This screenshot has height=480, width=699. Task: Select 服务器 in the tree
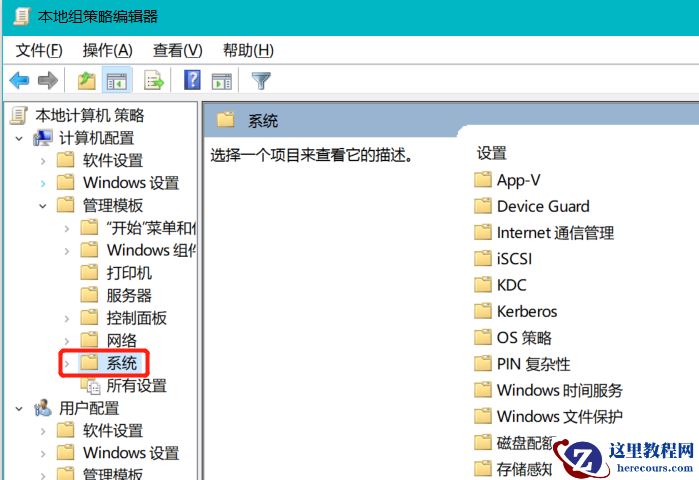pyautogui.click(x=129, y=295)
